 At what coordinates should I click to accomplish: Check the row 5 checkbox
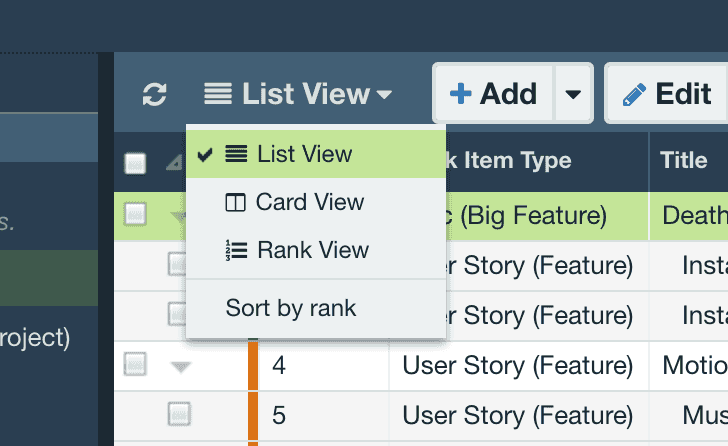click(179, 414)
